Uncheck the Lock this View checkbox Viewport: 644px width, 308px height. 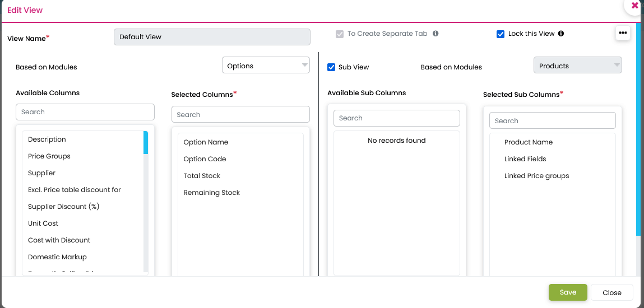(x=501, y=34)
